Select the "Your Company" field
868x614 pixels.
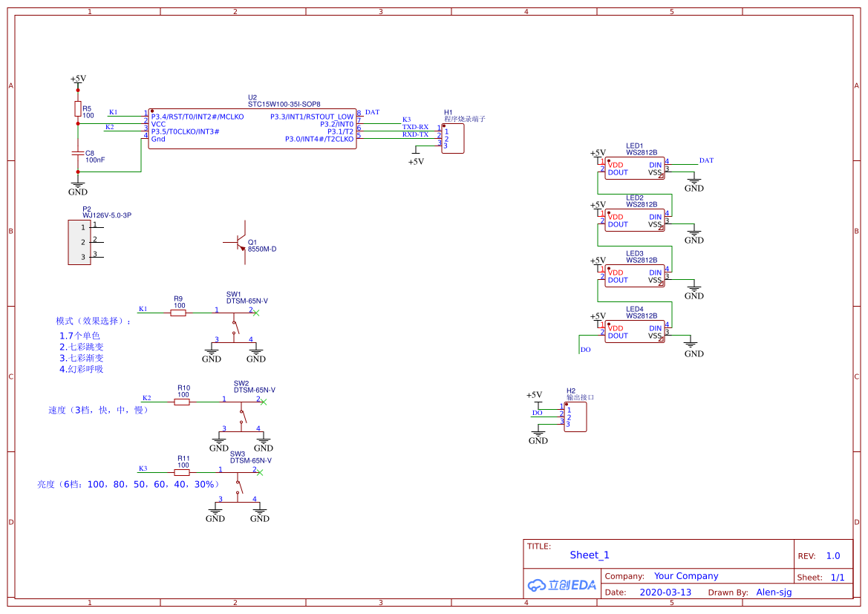click(x=686, y=576)
